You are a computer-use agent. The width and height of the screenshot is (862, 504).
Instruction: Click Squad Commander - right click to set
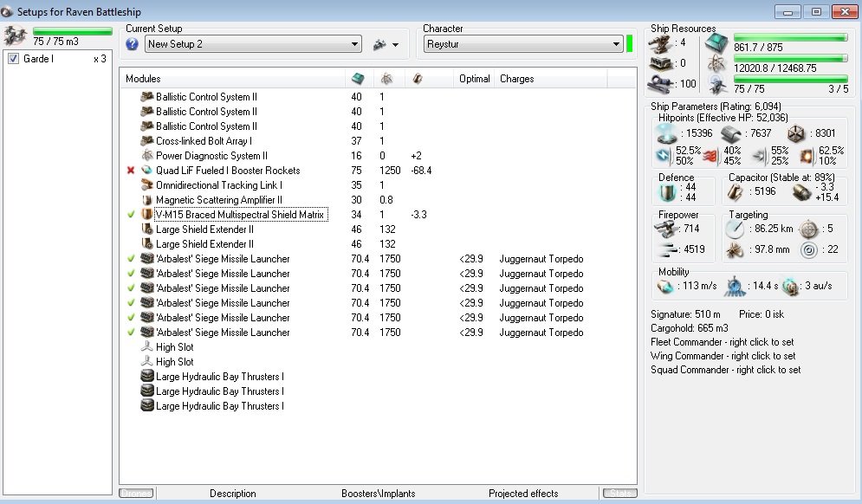pyautogui.click(x=726, y=370)
